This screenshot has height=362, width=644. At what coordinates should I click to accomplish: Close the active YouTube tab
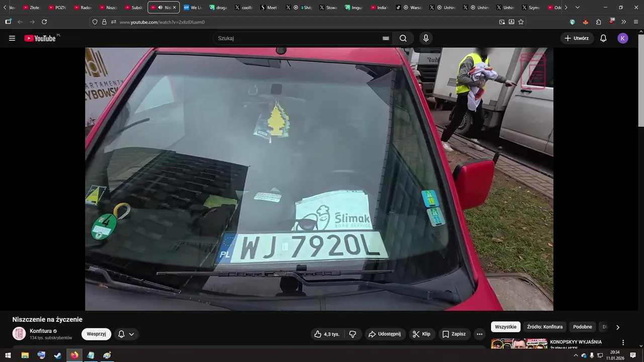(x=175, y=8)
